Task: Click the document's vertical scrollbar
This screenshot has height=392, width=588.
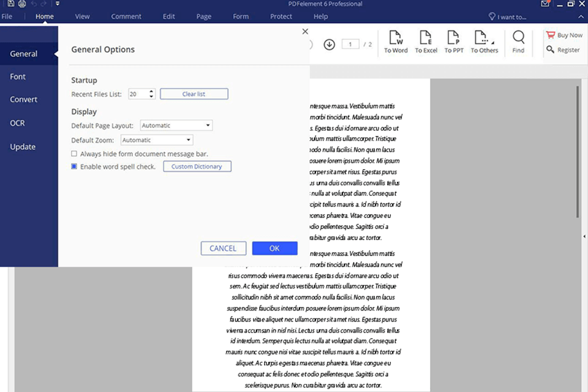Action: pos(578,152)
